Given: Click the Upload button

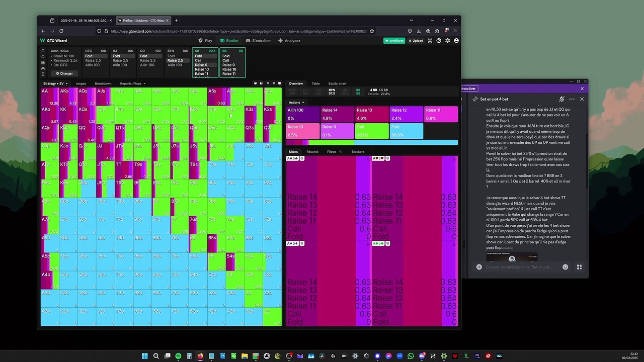Looking at the screenshot, I should (416, 41).
